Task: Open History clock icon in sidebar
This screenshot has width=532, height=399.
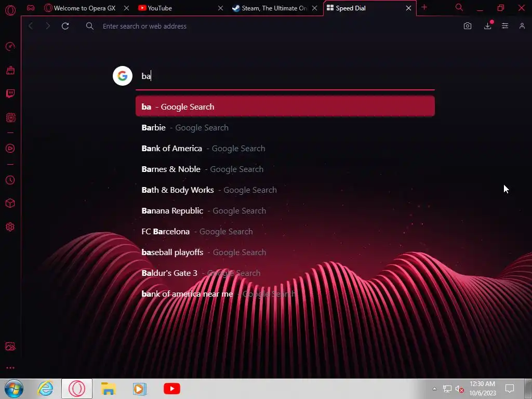Action: point(10,180)
